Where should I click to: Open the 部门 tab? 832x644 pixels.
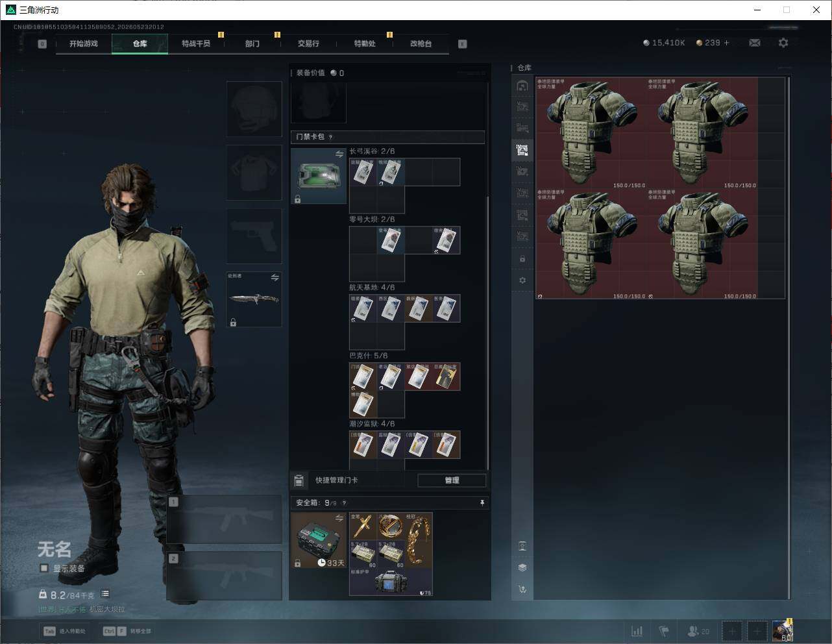tap(252, 43)
